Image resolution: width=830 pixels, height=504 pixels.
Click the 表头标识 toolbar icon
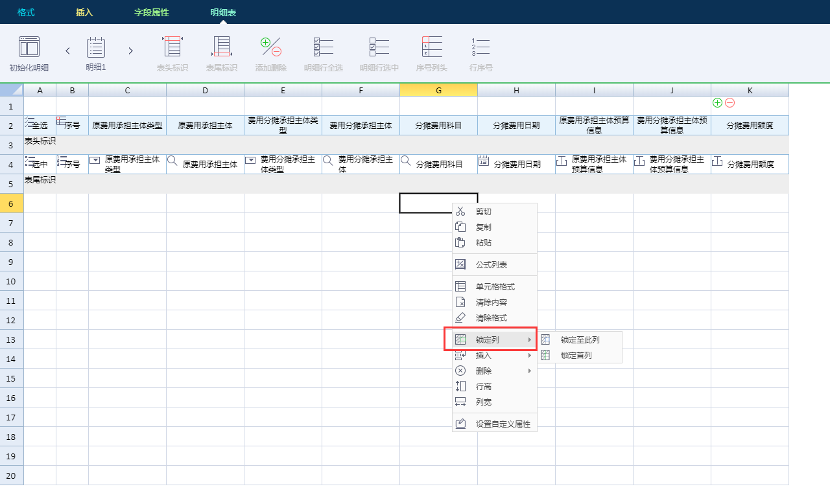(172, 47)
